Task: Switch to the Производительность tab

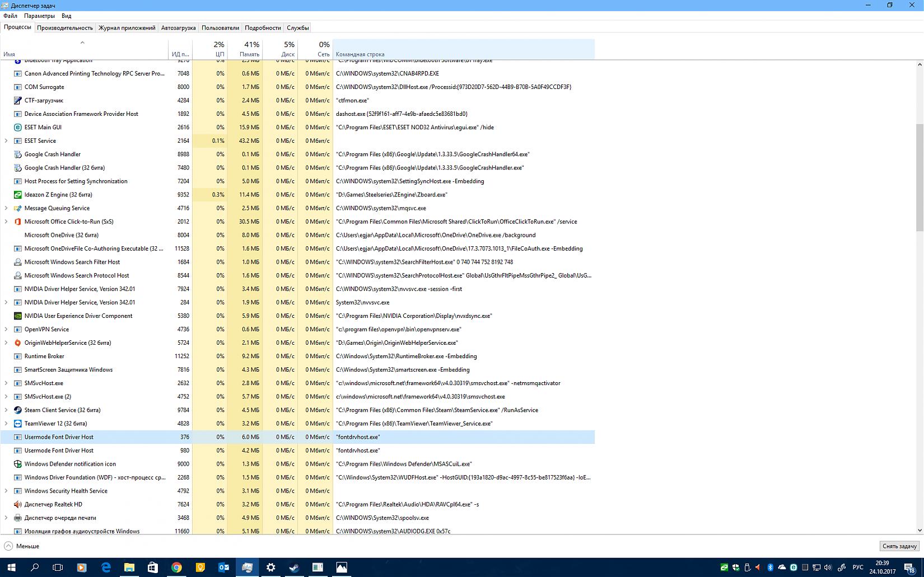Action: [x=65, y=28]
